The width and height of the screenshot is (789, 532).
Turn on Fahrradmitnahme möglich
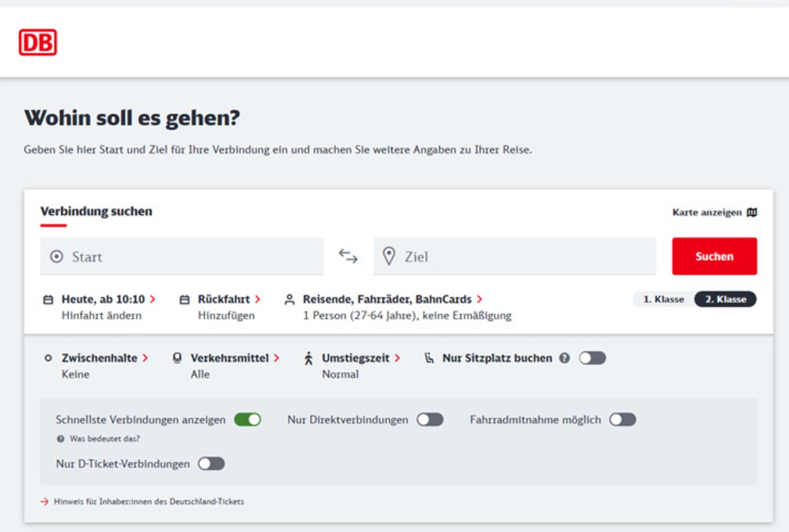(x=622, y=420)
